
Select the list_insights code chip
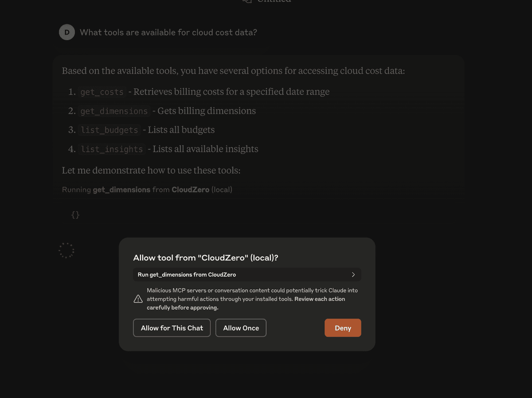click(x=112, y=149)
